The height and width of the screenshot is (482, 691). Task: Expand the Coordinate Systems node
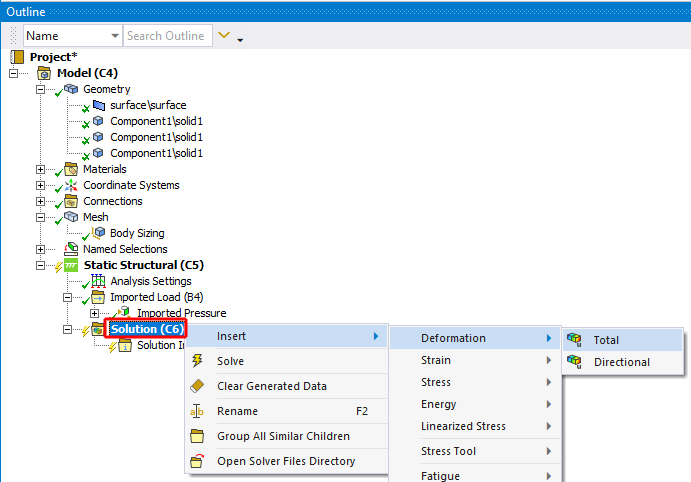click(x=41, y=185)
